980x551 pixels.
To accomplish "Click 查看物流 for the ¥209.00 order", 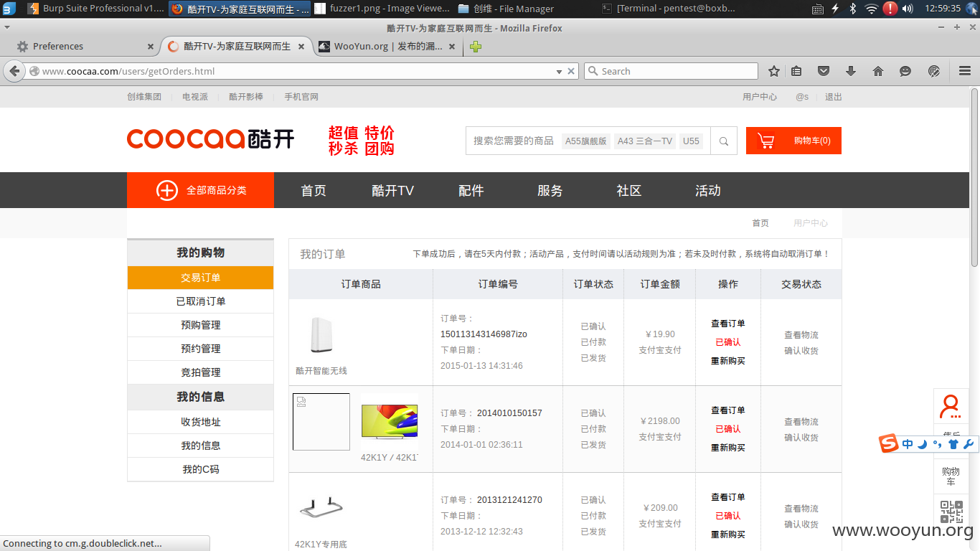I will [x=801, y=509].
